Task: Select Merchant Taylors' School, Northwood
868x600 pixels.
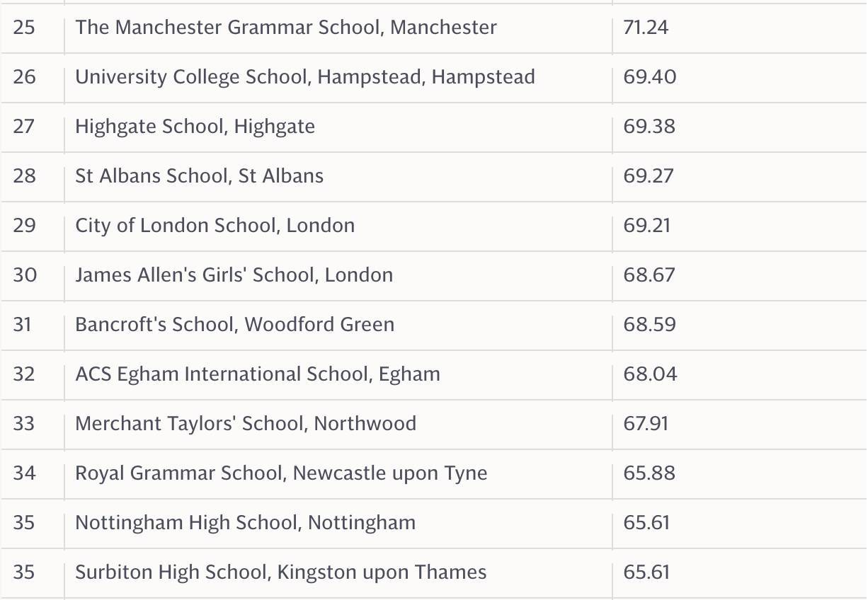Action: (x=246, y=424)
